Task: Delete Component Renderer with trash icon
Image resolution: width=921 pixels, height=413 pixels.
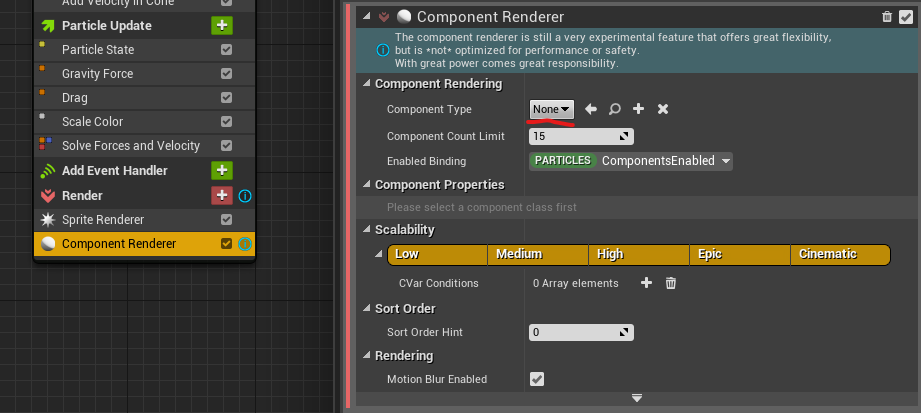Action: tap(887, 17)
